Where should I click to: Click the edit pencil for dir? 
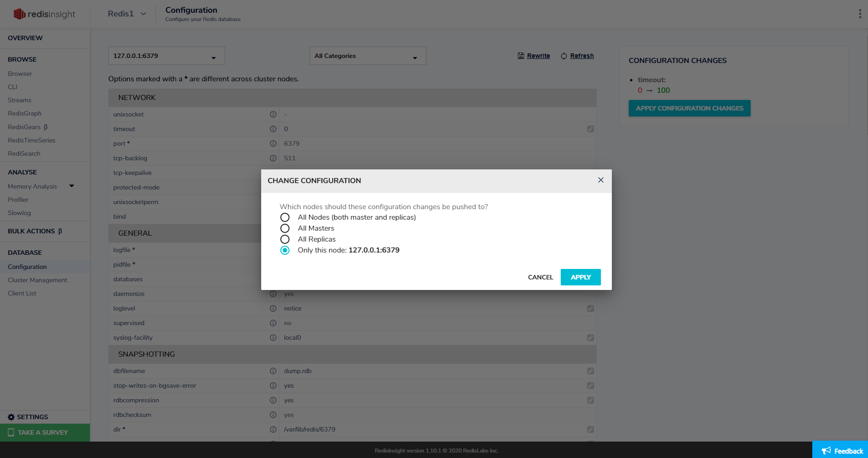(590, 430)
